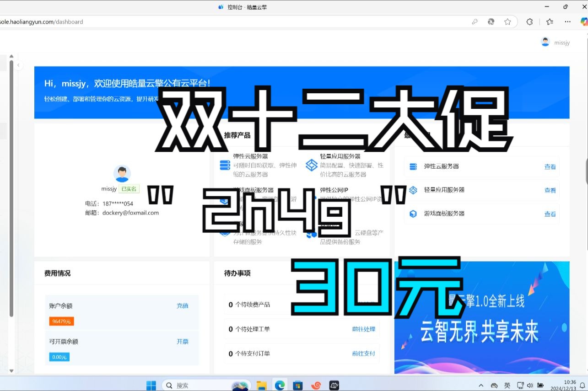
Task: Switch input method via 英 indicator
Action: 507,386
